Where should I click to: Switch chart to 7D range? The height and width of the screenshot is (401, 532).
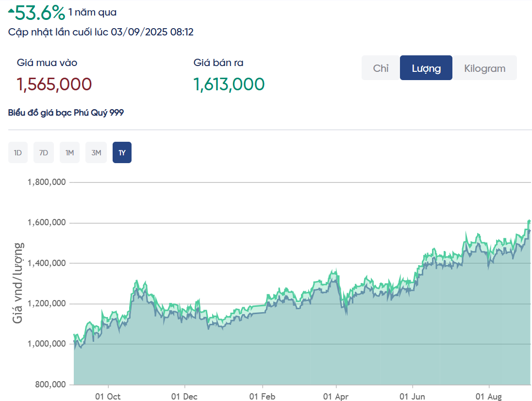pos(44,152)
